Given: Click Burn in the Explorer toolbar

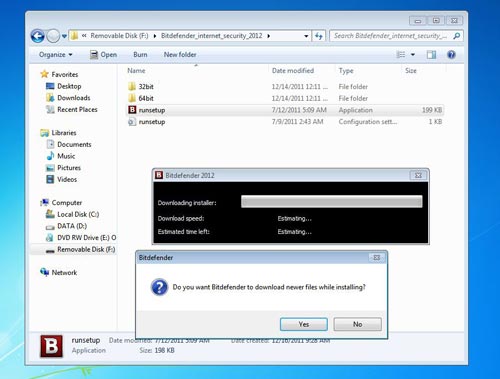Looking at the screenshot, I should tap(140, 55).
